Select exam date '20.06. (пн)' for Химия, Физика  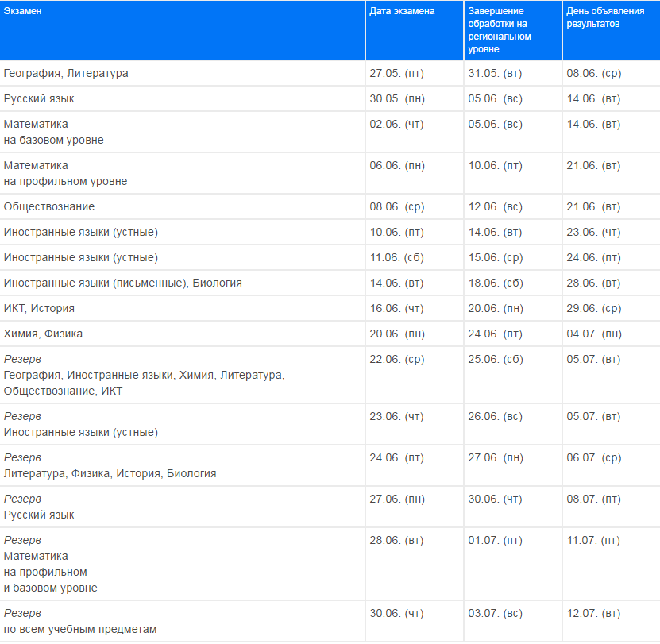point(414,334)
